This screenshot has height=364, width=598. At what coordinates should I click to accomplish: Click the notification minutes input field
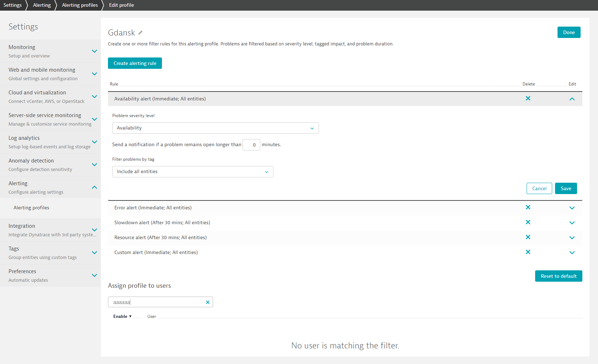[x=251, y=145]
